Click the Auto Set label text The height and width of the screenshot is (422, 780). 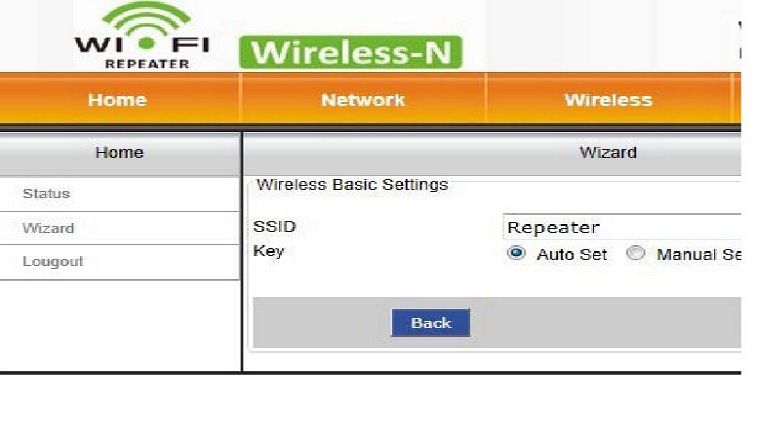click(572, 255)
